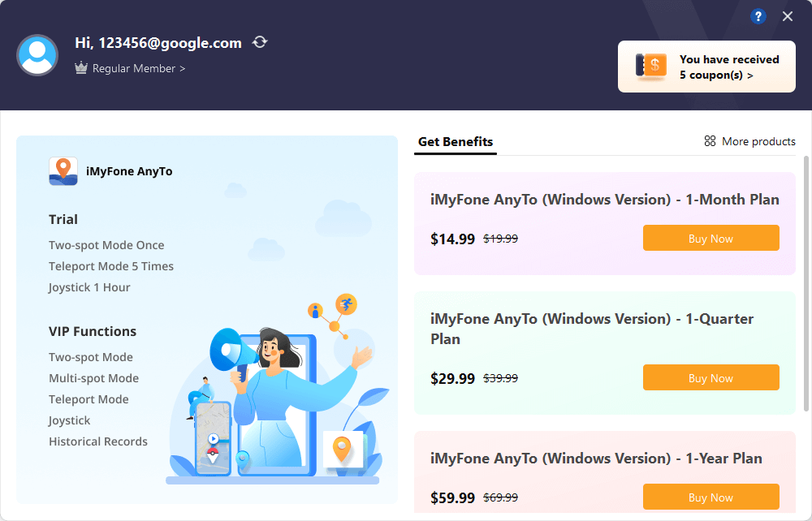Click the $29.99 price

(452, 379)
